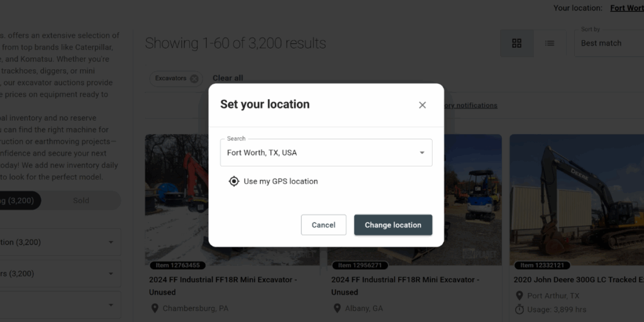Click the Cancel button
Viewport: 644px width, 322px height.
[x=324, y=225]
